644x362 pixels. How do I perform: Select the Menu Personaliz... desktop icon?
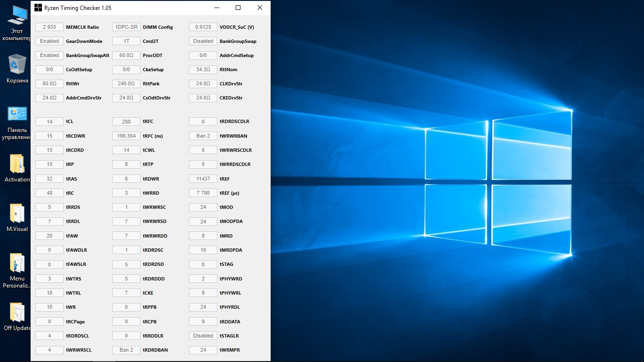coord(17,271)
